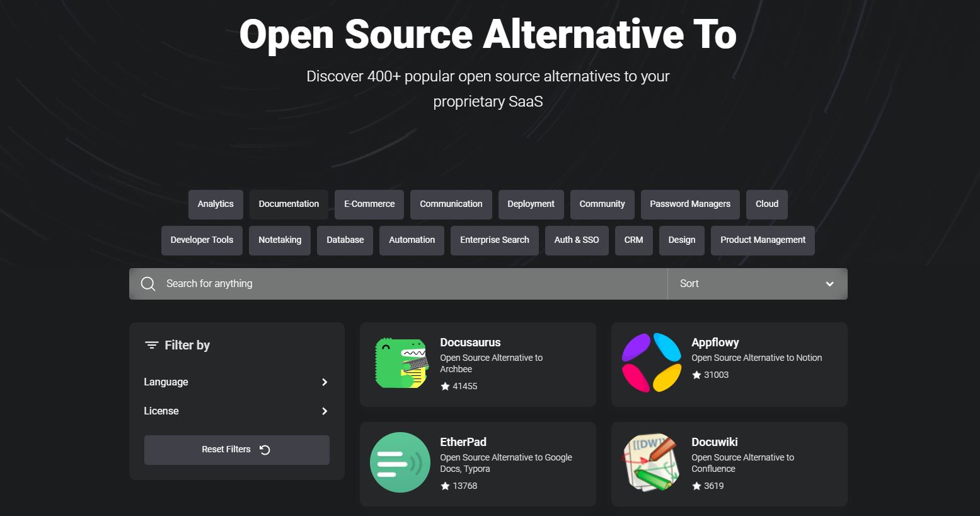This screenshot has width=980, height=516.
Task: Click the 3619 star count
Action: pos(714,486)
